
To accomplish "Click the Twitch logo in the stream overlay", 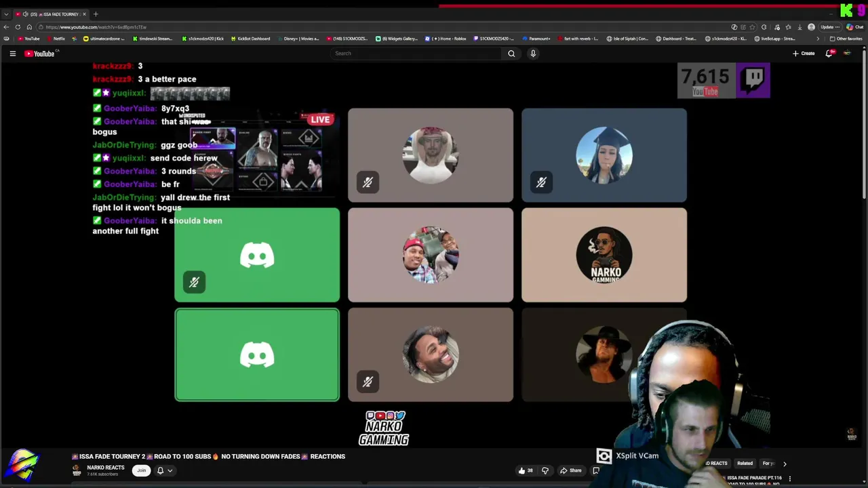I will click(753, 79).
